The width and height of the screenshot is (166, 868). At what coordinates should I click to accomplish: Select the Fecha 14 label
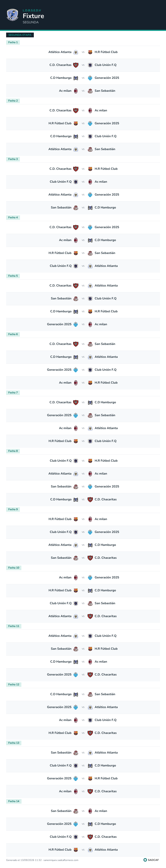14,801
